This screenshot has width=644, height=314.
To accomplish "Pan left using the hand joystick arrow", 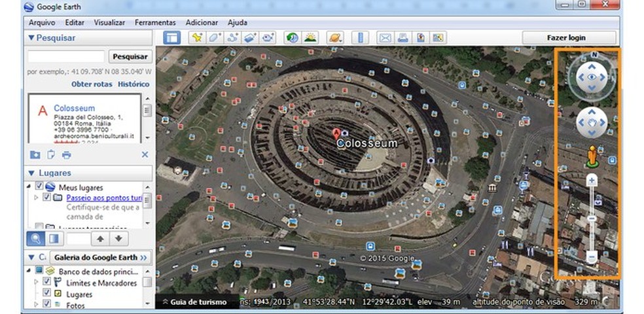I will click(581, 122).
